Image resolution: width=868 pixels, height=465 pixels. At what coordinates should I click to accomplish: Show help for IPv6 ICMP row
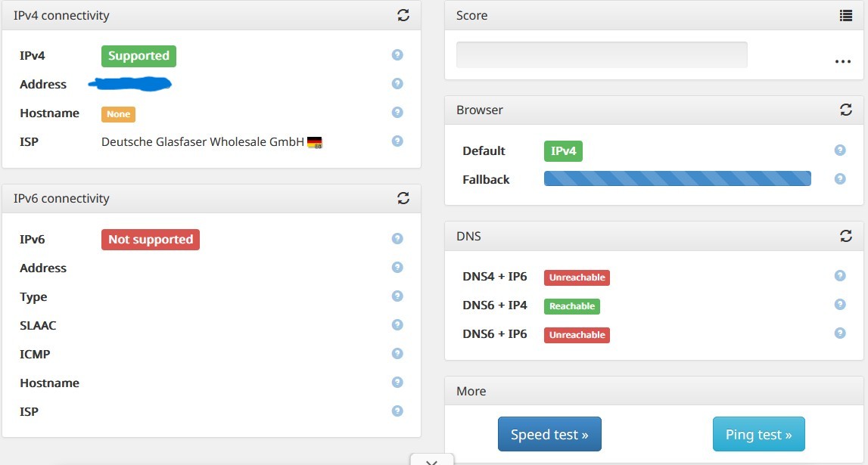[x=397, y=354]
